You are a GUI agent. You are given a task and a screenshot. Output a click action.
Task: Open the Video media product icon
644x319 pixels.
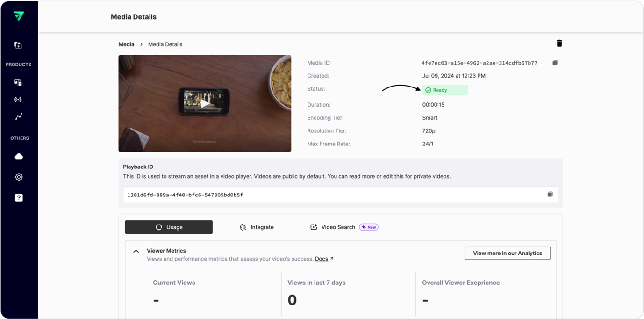point(18,82)
